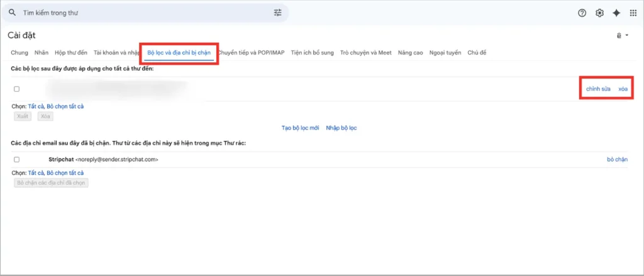Click 'Tạo bộ lọc mới' link

(300, 128)
